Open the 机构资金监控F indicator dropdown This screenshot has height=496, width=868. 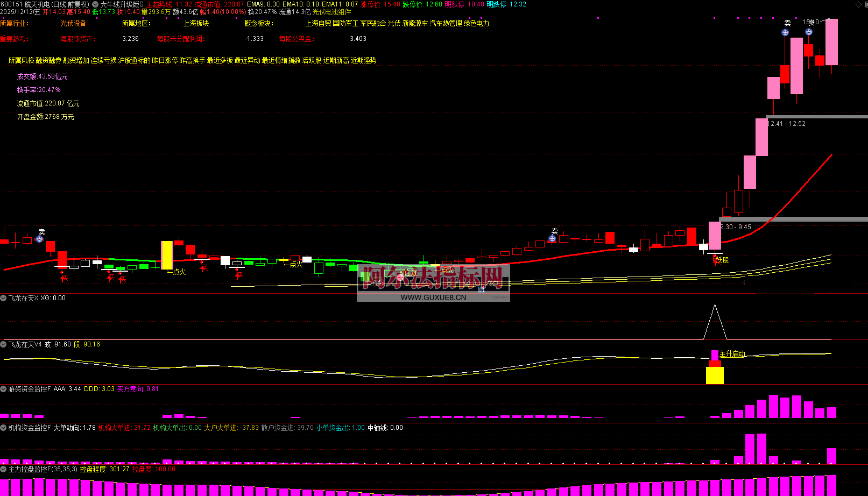4,428
